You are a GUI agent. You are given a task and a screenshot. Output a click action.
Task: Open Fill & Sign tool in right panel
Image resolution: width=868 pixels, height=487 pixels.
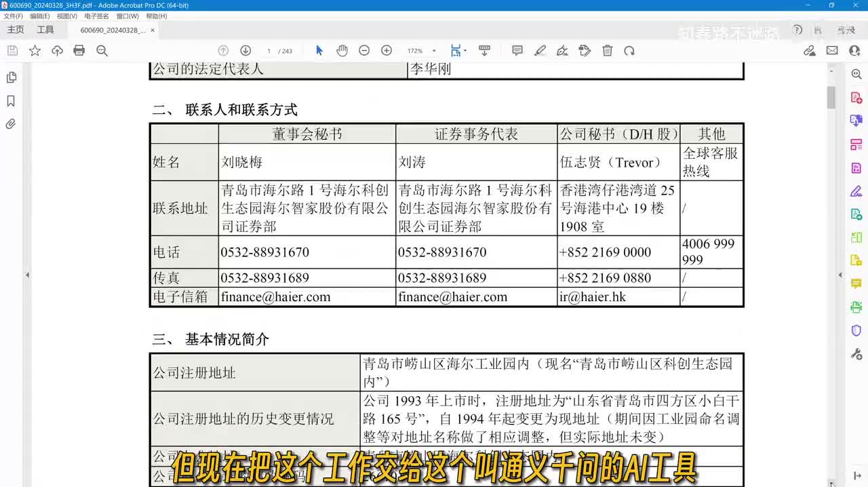coord(856,191)
